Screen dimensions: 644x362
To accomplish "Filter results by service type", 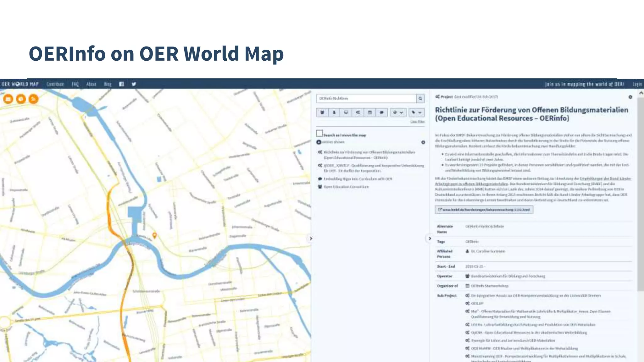I will [346, 112].
